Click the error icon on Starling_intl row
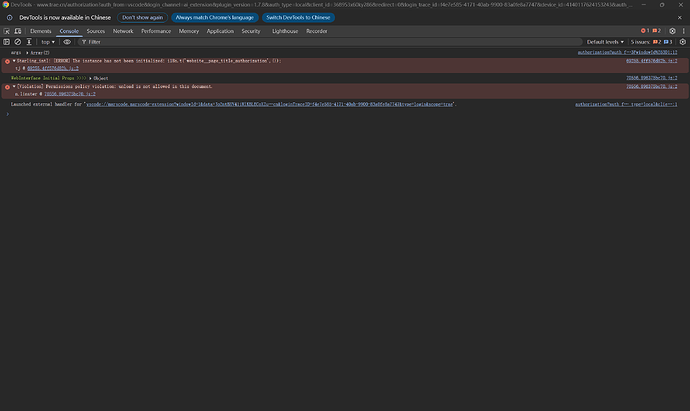 (7, 61)
